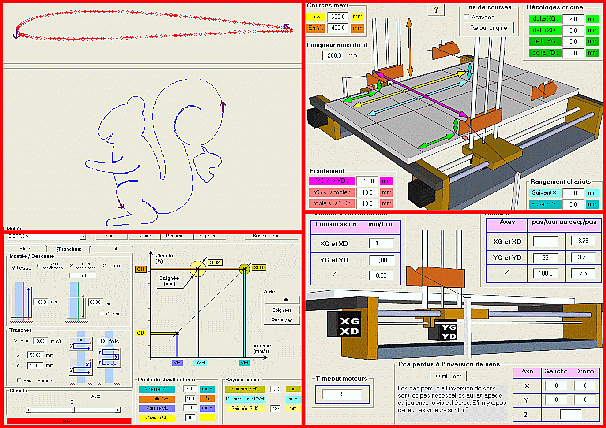Select the bright green swatch label in the first row
This screenshot has width=606, height=428.
point(545,19)
